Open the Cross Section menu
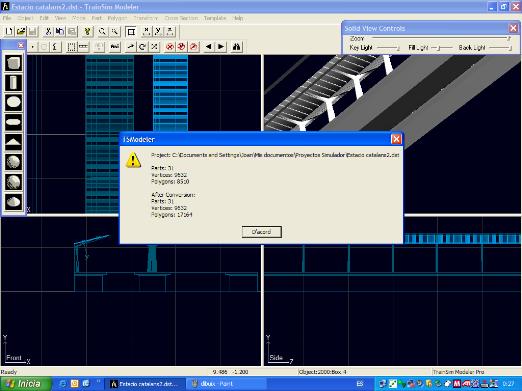This screenshot has height=391, width=522. coord(181,18)
